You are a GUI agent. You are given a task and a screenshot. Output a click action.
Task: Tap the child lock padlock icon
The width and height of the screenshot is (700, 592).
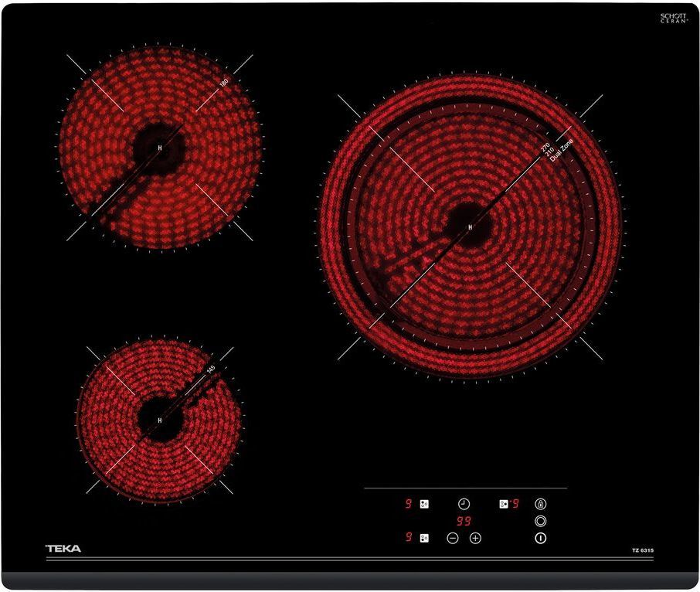click(540, 504)
